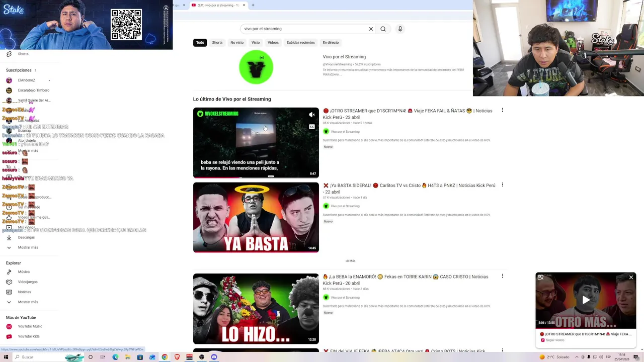Toggle captions on the preview video
The image size is (644, 362).
pyautogui.click(x=312, y=127)
